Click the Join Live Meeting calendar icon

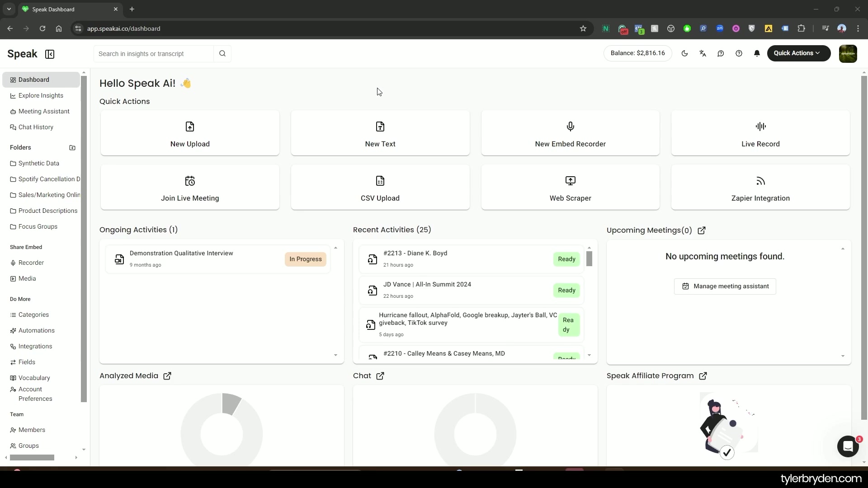[x=190, y=181]
